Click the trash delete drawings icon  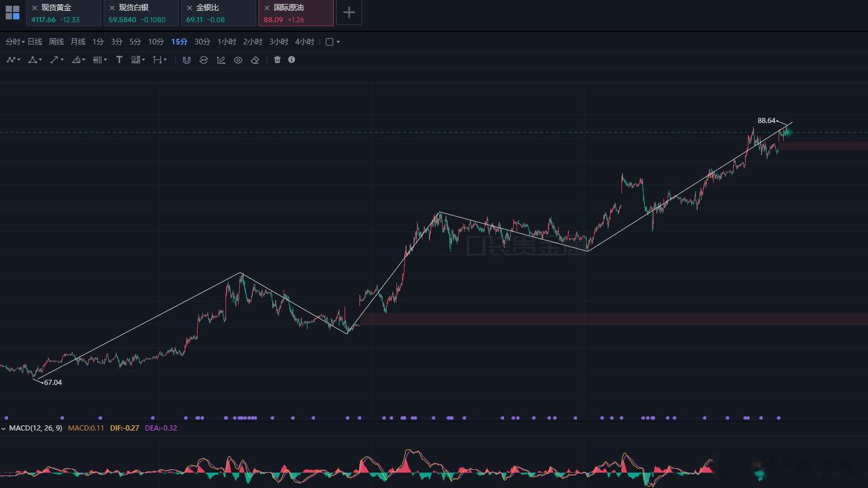coord(277,60)
